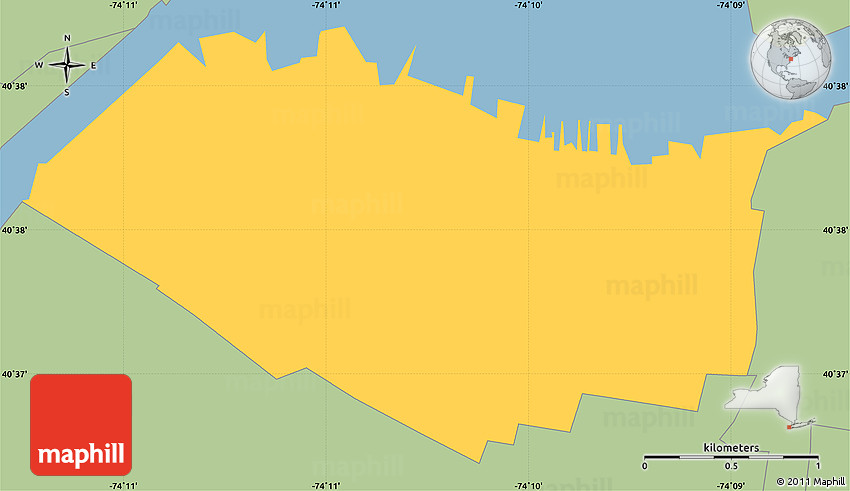
Task: Click the compass rose icon
Action: 67,66
